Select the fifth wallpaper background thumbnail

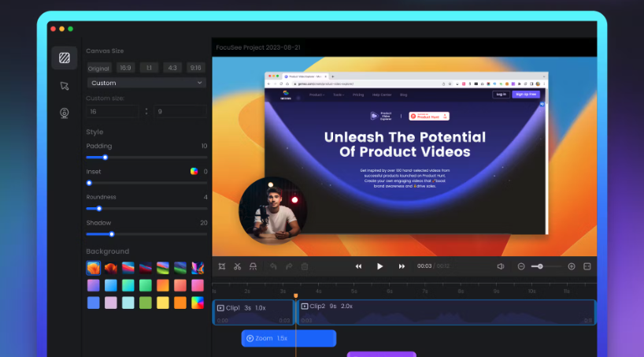tap(163, 268)
